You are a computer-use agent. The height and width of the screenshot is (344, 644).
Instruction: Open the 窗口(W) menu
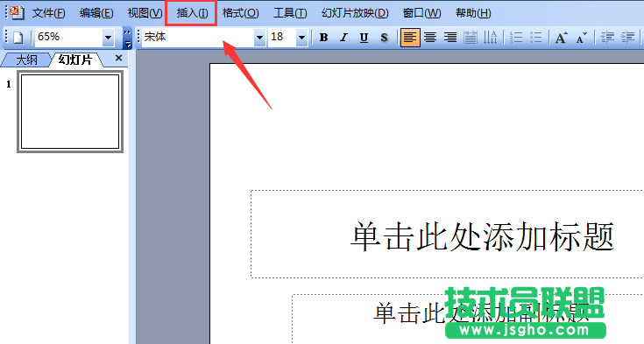[421, 13]
